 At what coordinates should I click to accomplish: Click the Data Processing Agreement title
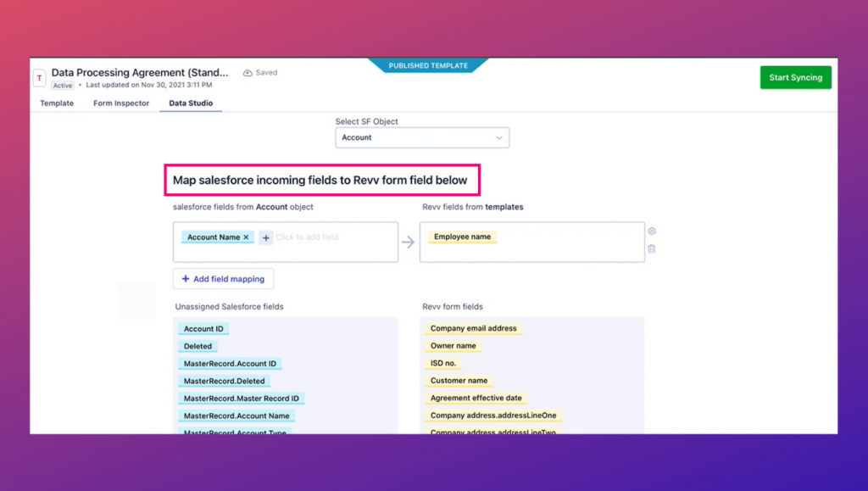[x=140, y=73]
